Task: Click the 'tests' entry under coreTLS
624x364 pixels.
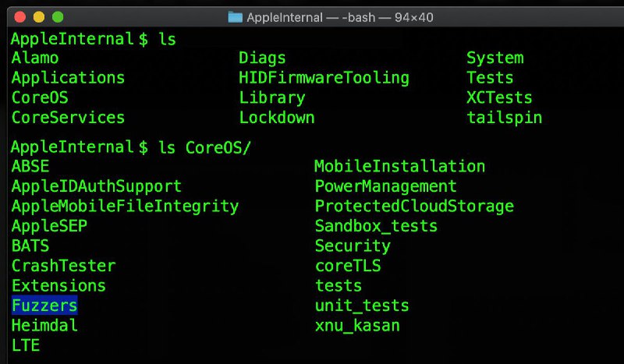Action: pos(339,285)
